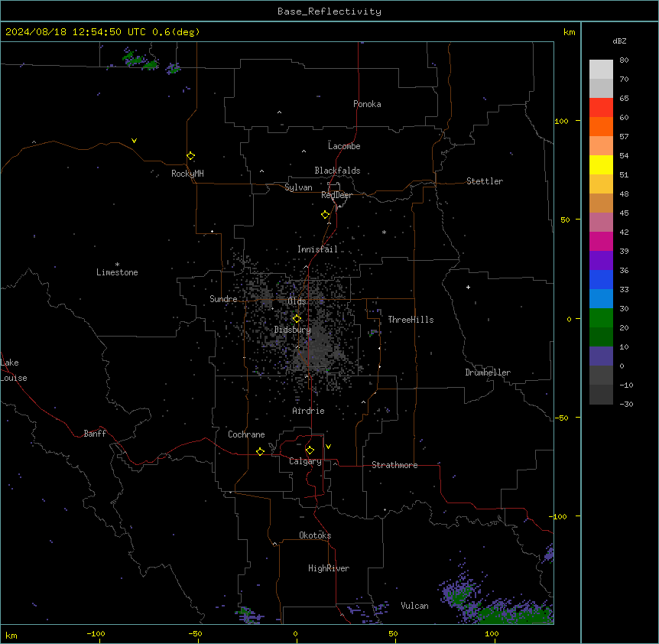Screen dimensions: 659x644
Task: Select the asterisk marker east of Innisfail
Action: coord(384,233)
